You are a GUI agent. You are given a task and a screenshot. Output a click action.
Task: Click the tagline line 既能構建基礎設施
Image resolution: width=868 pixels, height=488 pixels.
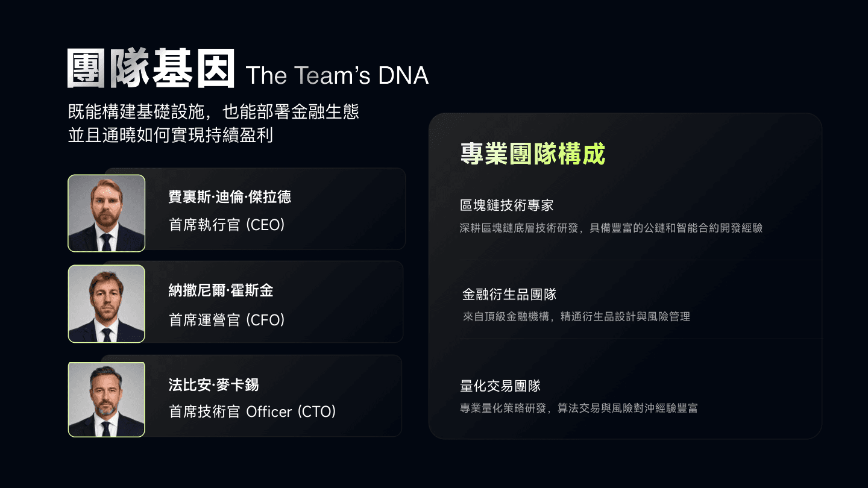point(213,112)
